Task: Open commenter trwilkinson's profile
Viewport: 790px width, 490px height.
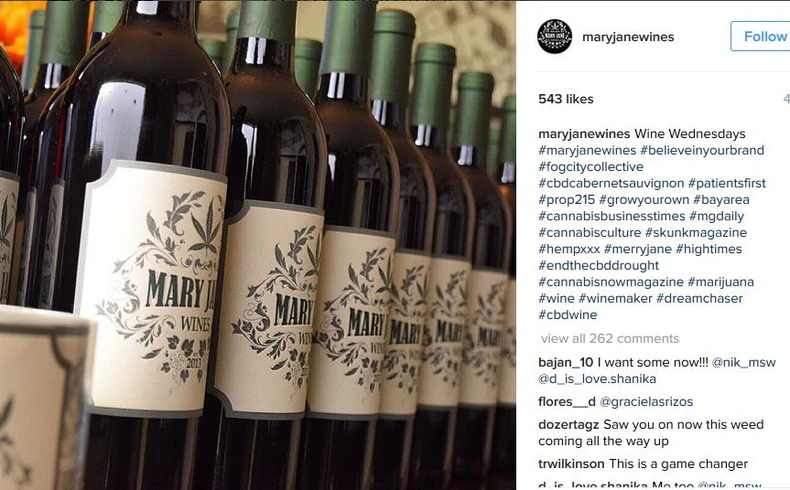Action: click(571, 463)
